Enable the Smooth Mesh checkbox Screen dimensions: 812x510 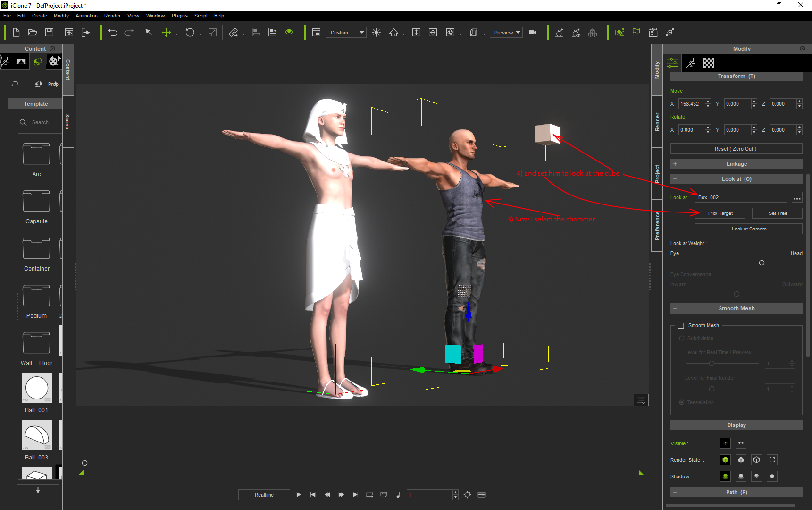tap(681, 326)
